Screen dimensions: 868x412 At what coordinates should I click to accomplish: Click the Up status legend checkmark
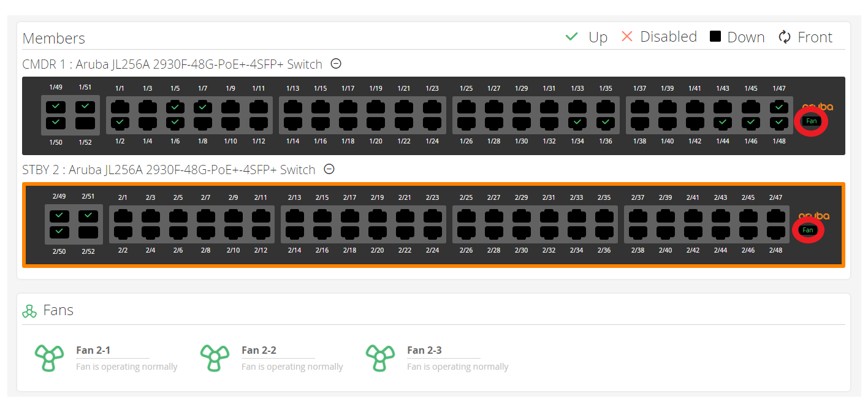click(571, 37)
